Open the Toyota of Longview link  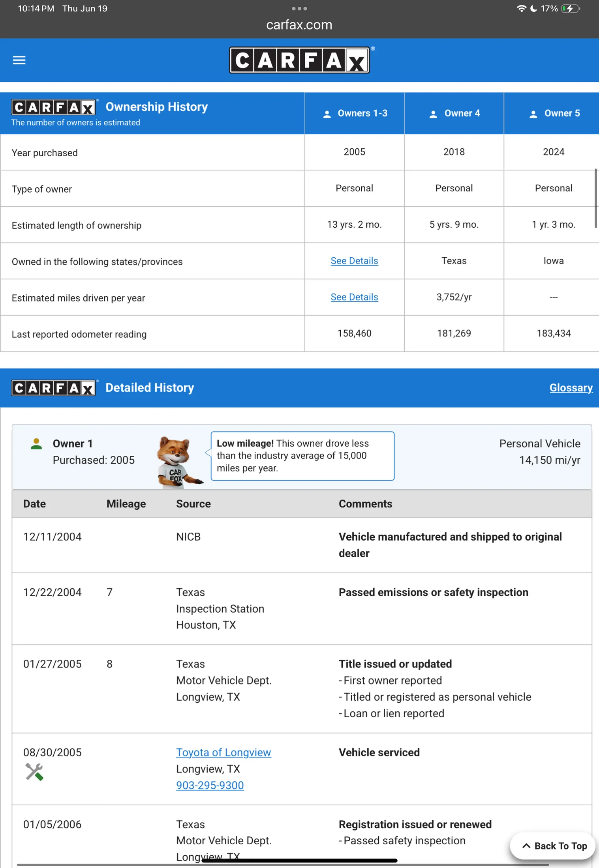tap(223, 752)
